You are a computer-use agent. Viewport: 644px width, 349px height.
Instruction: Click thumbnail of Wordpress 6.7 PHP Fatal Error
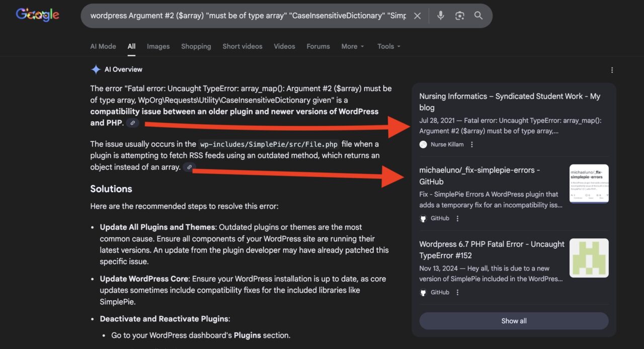[589, 258]
